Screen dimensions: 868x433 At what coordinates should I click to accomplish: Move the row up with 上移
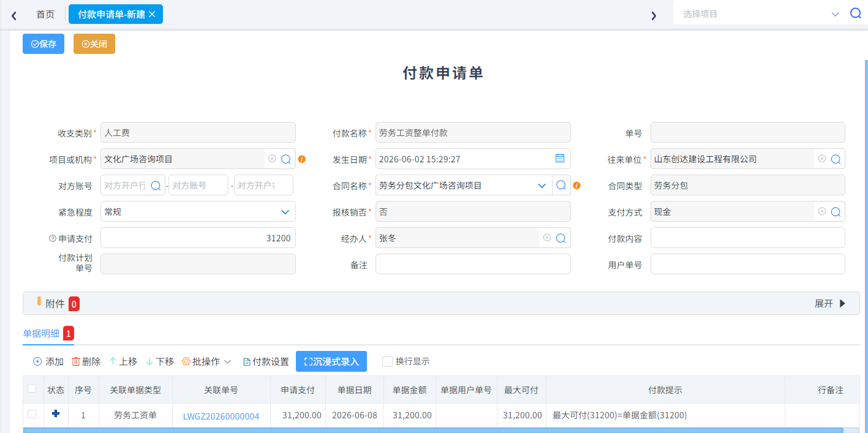tap(123, 362)
